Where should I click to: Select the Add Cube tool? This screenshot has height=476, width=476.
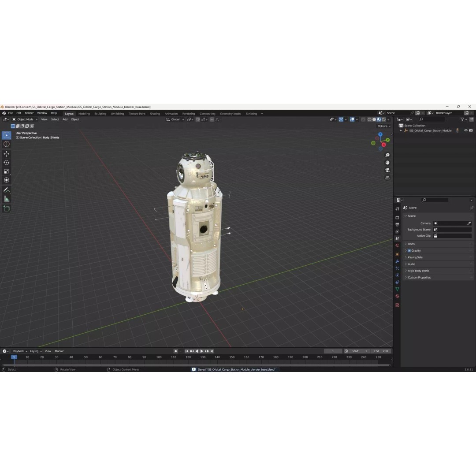[6, 208]
